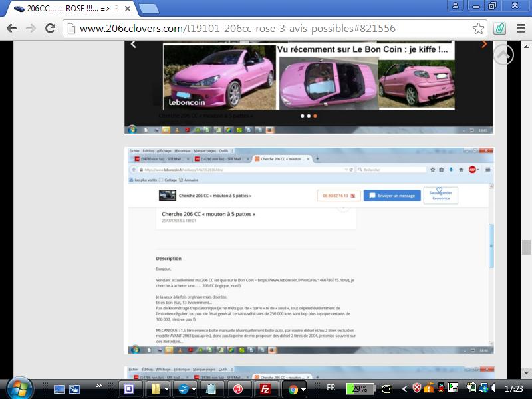Bookmark this page with the star
This screenshot has width=532, height=399.
[478, 28]
